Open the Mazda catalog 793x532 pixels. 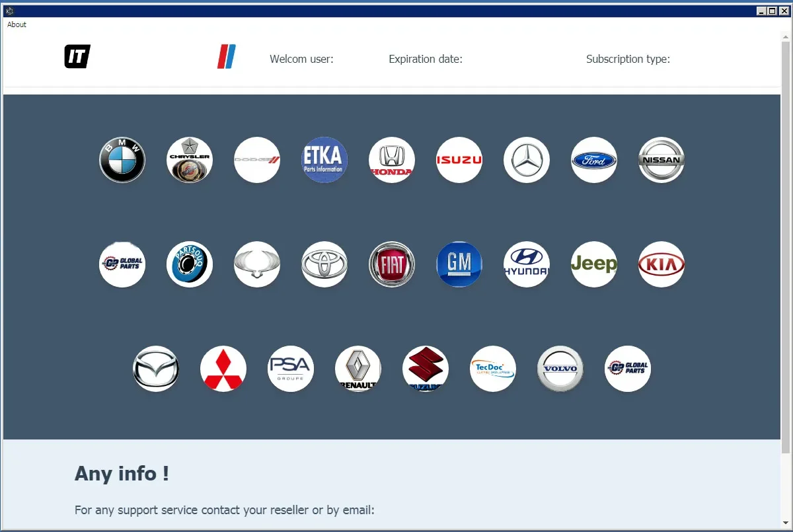(x=156, y=369)
